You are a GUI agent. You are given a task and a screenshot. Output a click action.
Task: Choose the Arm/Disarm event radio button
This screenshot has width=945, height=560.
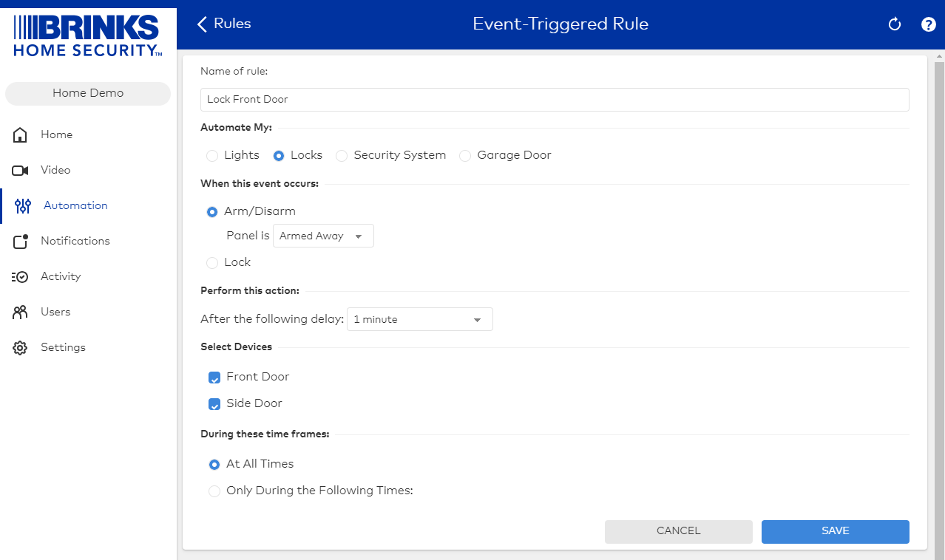click(212, 212)
